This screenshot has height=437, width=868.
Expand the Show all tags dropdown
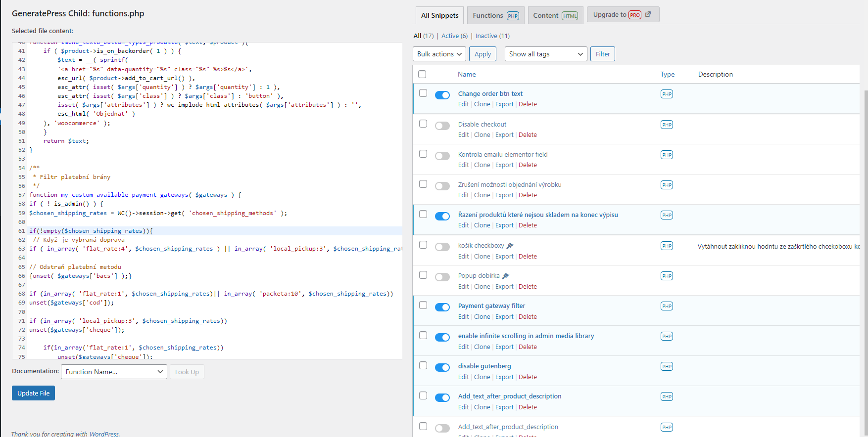coord(545,54)
